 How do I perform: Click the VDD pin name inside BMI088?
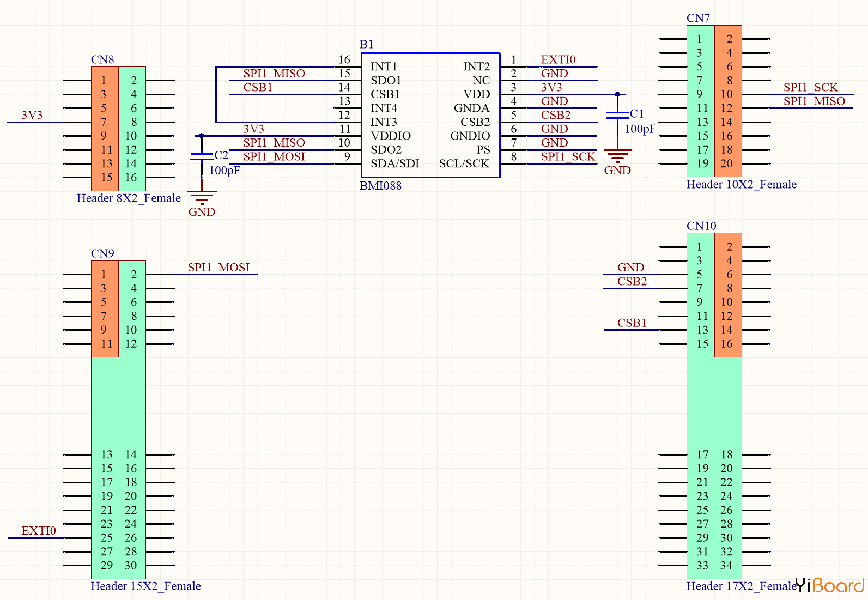477,94
